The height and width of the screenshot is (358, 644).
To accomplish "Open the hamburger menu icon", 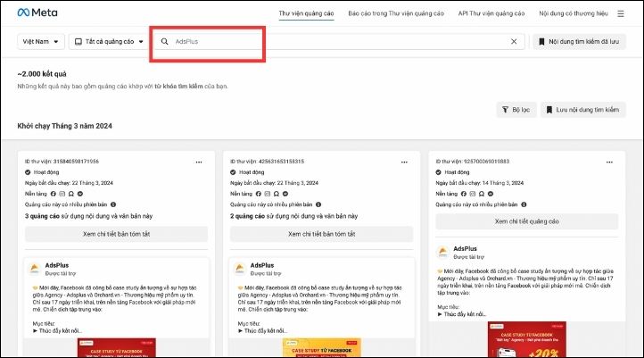I will [x=621, y=13].
